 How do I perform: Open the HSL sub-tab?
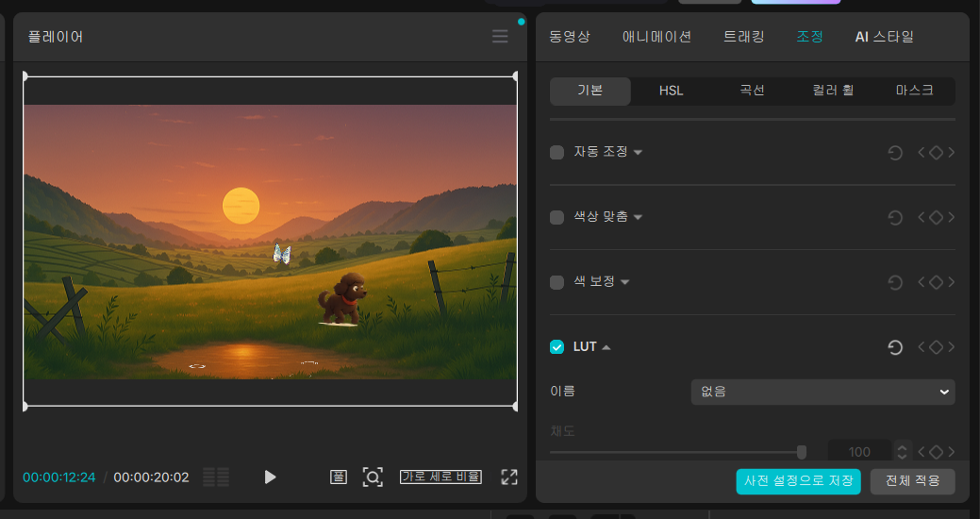pos(672,91)
